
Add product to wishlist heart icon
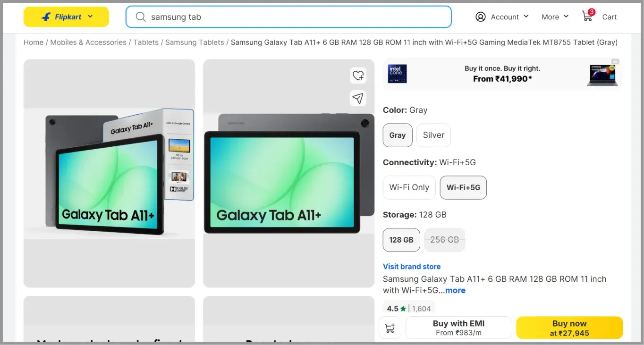(358, 76)
